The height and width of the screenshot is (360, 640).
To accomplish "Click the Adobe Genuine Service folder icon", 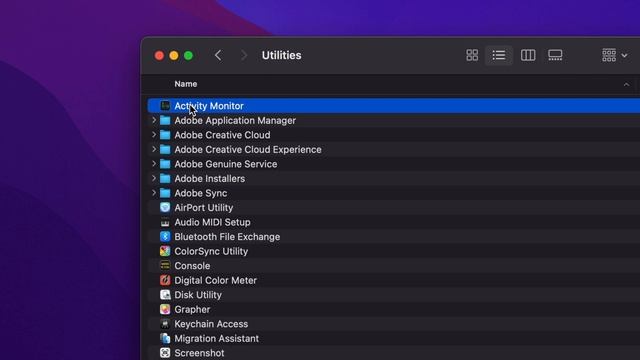I will tap(165, 164).
